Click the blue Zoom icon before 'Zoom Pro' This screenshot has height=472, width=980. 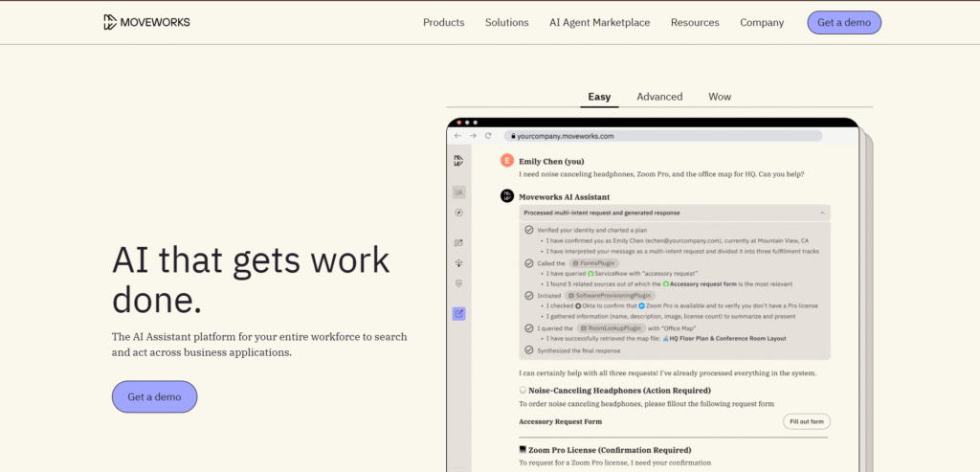click(642, 305)
